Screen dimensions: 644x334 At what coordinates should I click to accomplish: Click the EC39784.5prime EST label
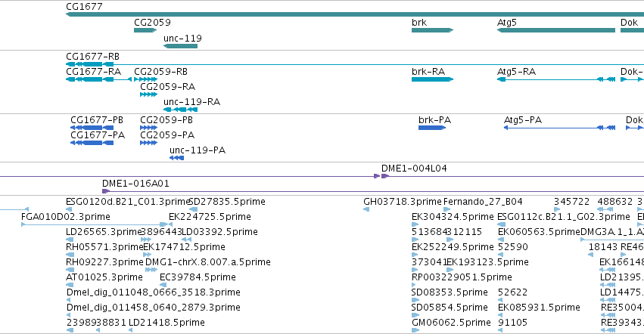click(x=198, y=277)
